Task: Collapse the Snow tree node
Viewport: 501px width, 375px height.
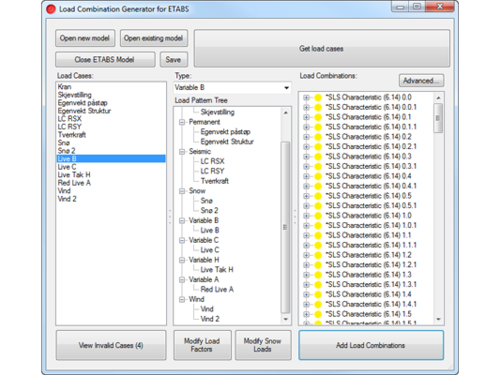Action: click(182, 191)
